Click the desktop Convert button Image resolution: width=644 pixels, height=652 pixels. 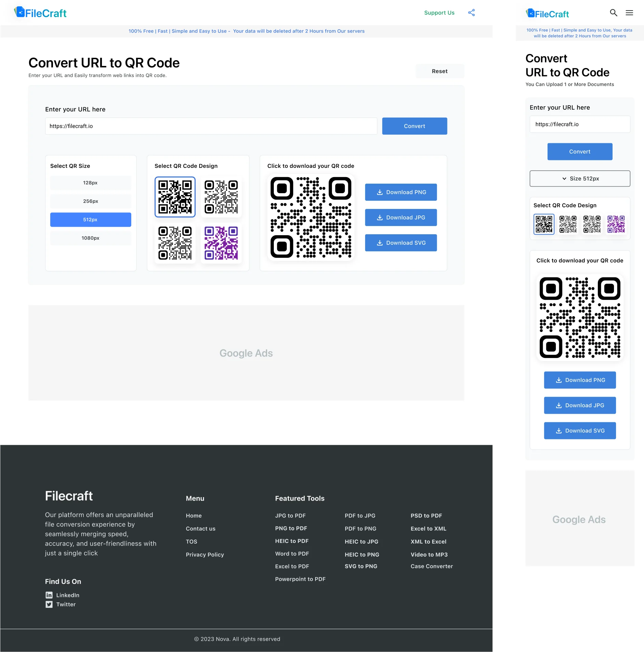[414, 126]
